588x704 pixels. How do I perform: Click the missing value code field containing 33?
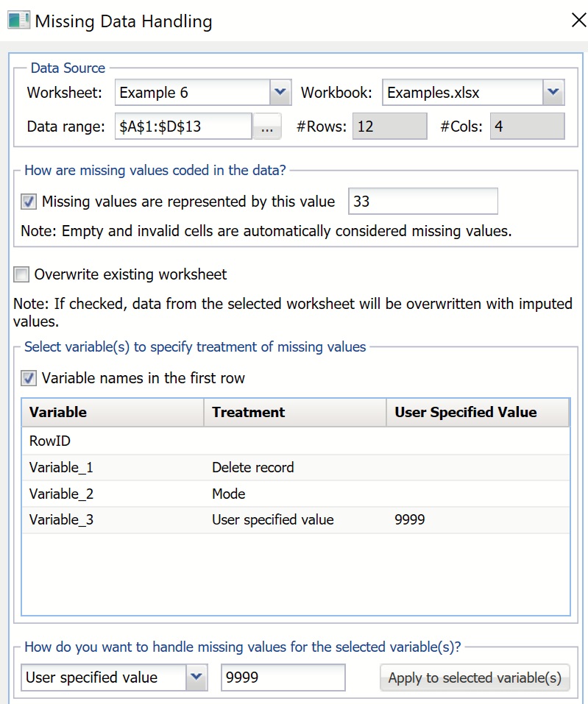[x=422, y=202]
